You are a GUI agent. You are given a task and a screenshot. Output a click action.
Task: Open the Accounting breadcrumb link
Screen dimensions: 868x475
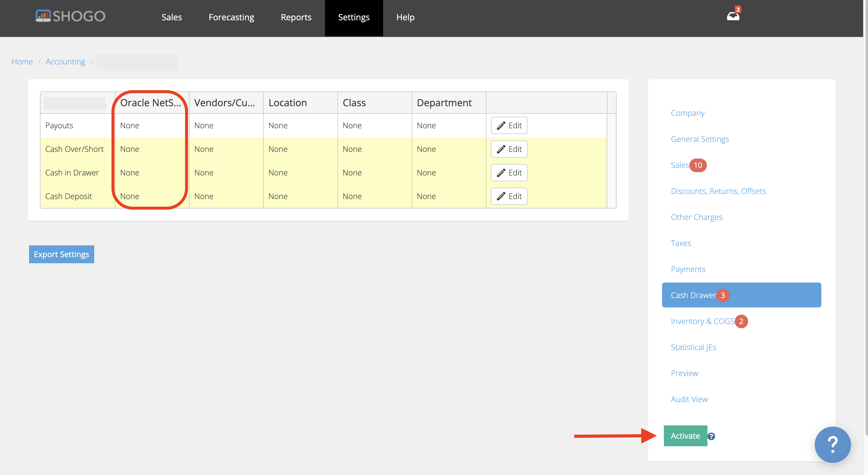65,61
